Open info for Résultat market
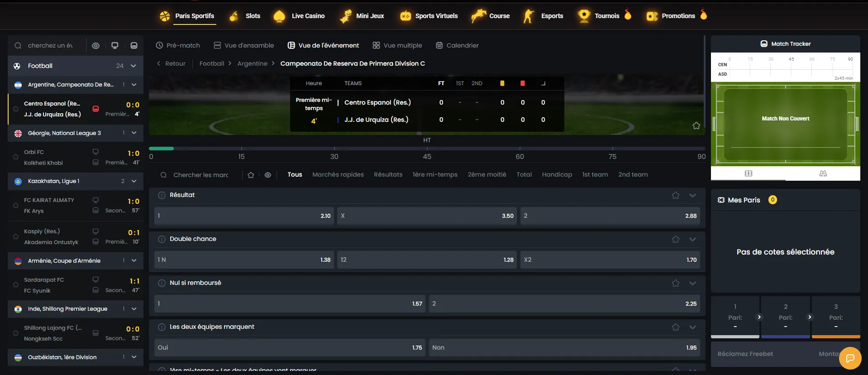868x375 pixels. pyautogui.click(x=162, y=195)
